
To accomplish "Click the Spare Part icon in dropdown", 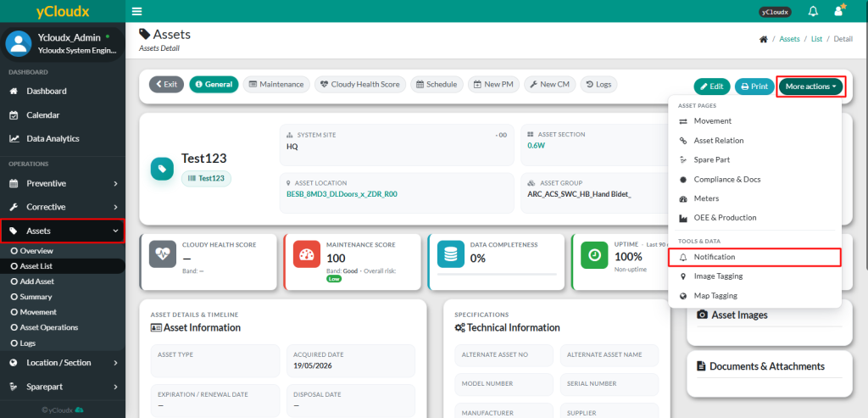I will pyautogui.click(x=683, y=160).
